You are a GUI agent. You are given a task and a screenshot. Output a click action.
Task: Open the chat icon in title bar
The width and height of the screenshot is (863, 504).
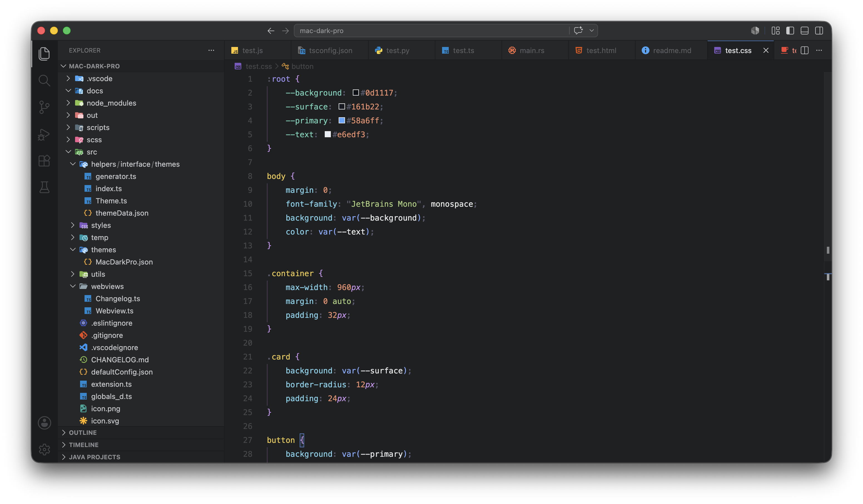[578, 31]
